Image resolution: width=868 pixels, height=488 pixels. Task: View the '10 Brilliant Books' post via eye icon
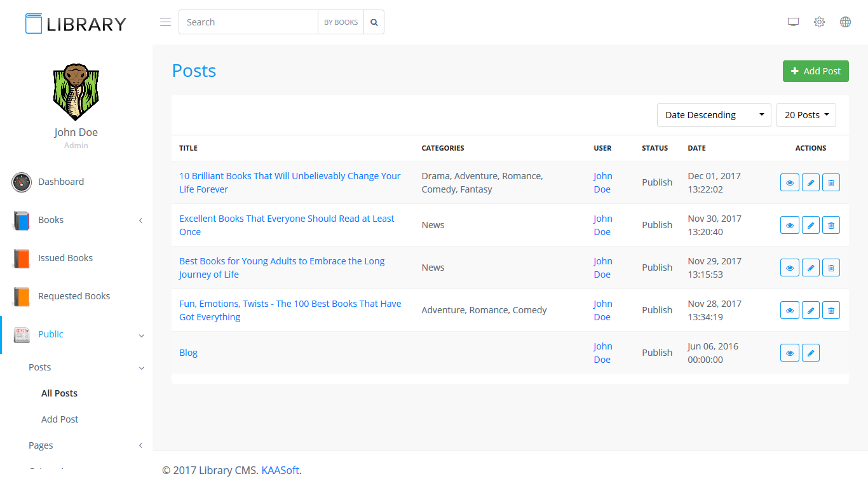click(x=789, y=182)
